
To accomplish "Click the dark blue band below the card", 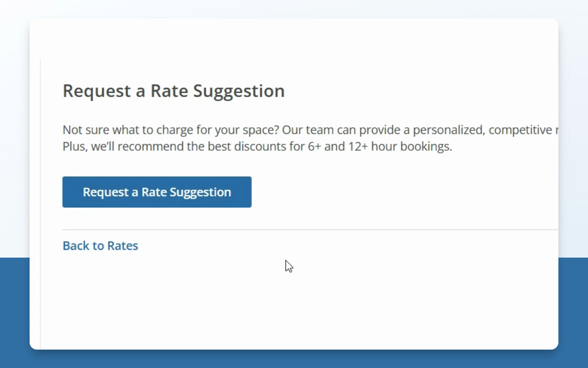I will click(306, 359).
